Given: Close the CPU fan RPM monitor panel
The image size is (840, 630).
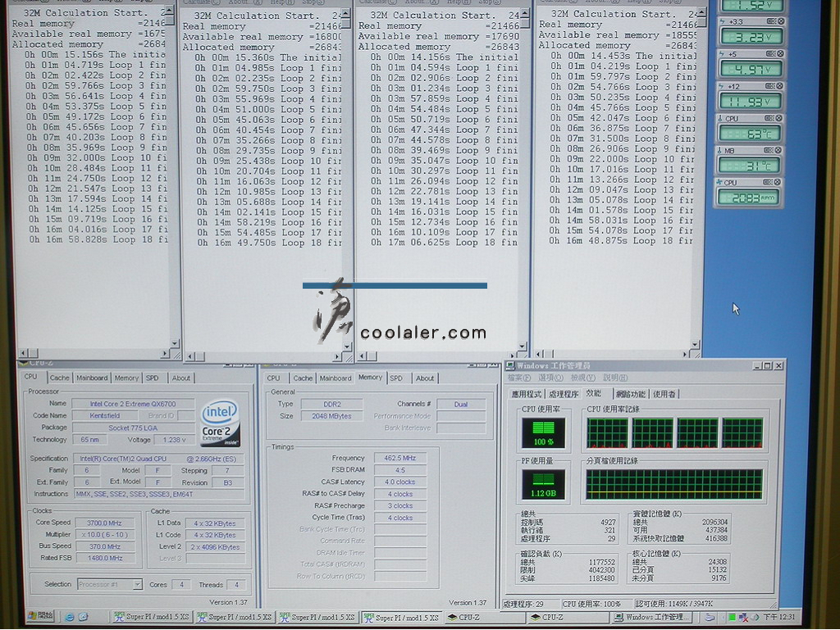Looking at the screenshot, I should coord(778,182).
